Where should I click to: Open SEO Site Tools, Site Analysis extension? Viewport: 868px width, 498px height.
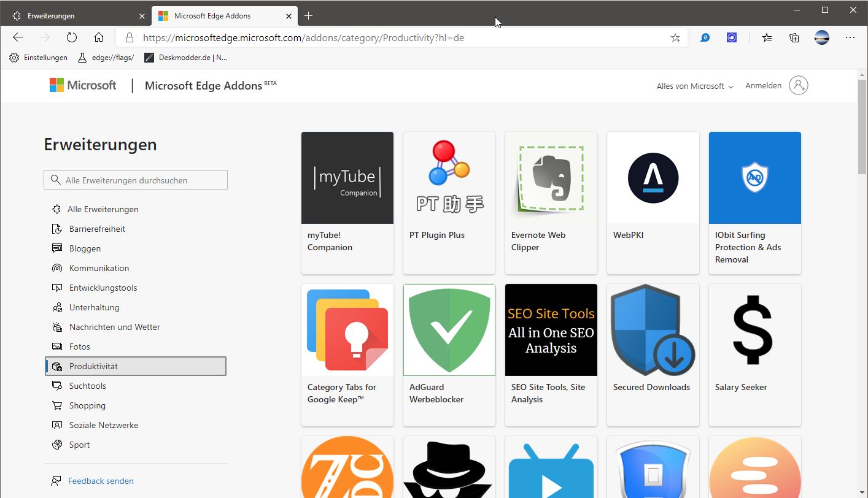551,355
